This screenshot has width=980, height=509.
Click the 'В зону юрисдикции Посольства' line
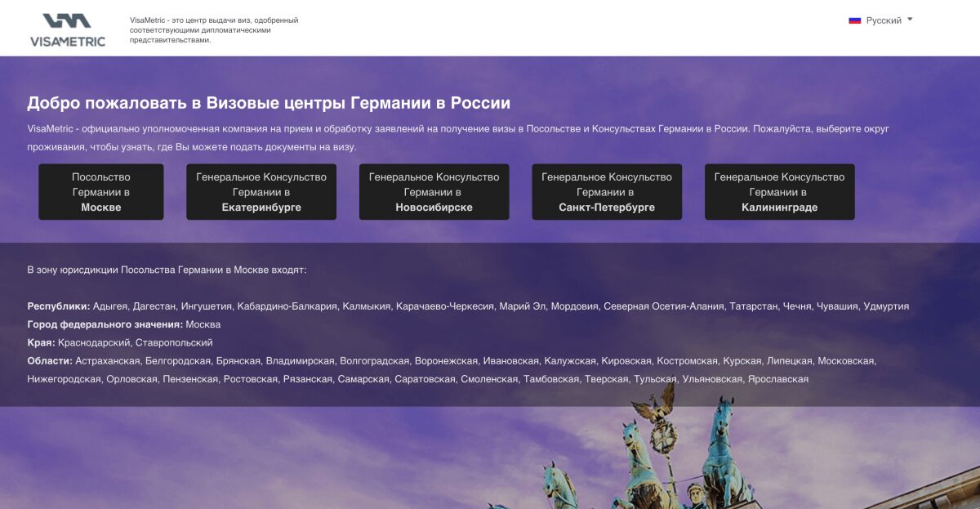(167, 270)
